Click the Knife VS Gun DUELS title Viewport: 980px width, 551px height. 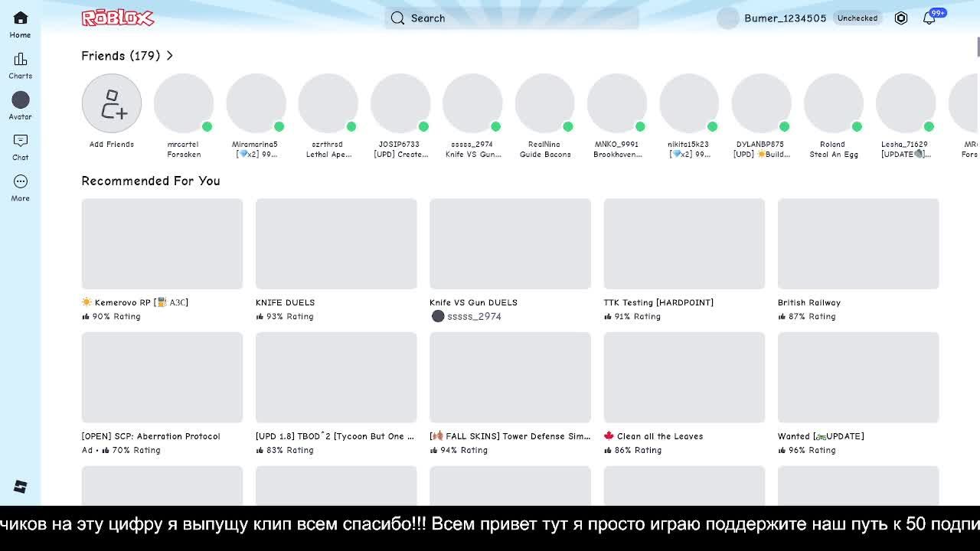pos(473,302)
